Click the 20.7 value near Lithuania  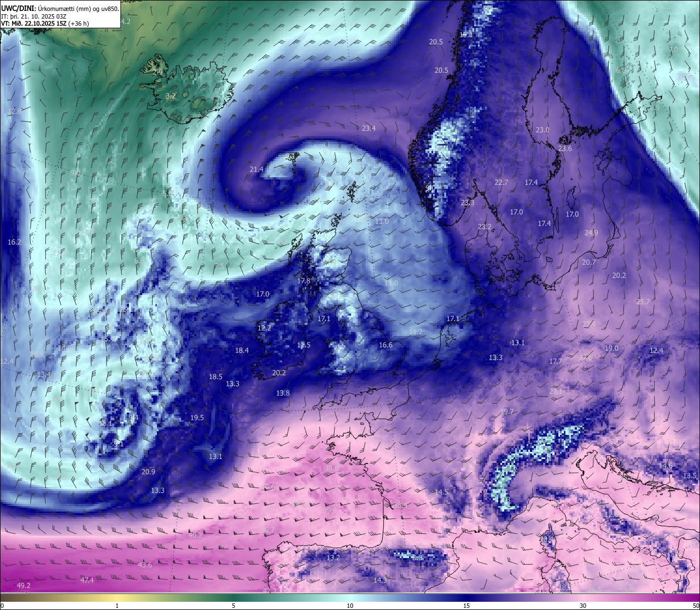[588, 263]
